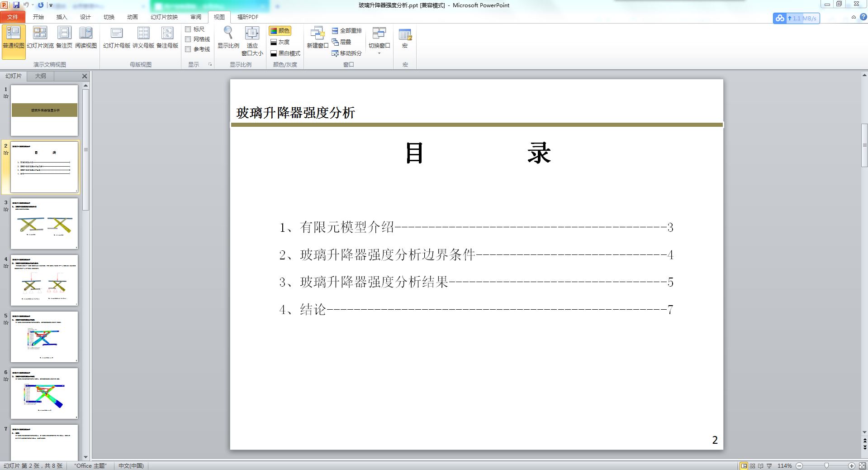
Task: Switch to the Design (设计) tab
Action: (x=85, y=17)
